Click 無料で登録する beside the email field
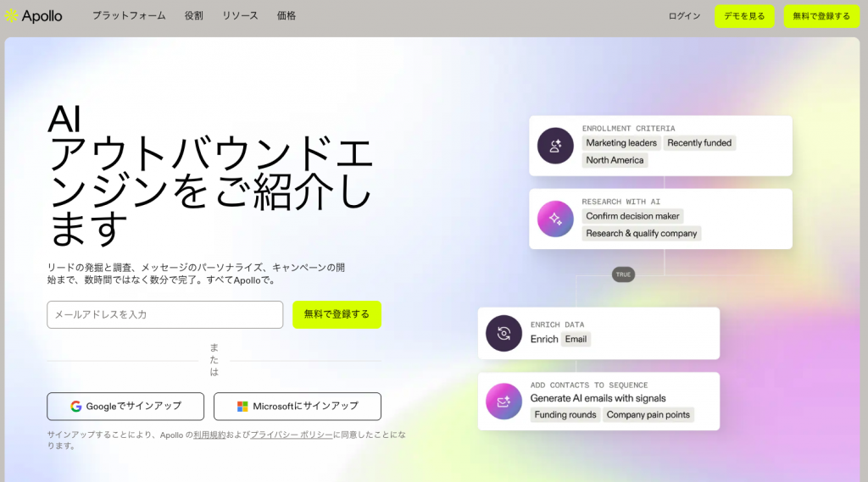Screen dimensions: 868x482 [337, 314]
